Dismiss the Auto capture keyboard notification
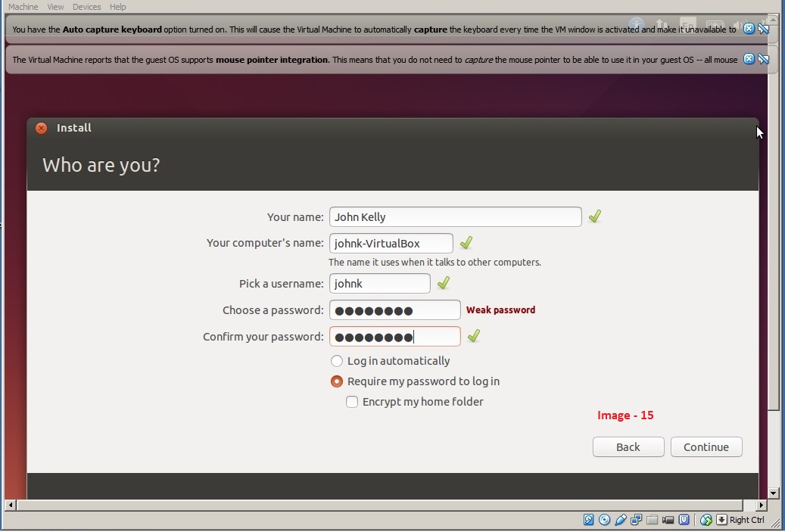The height and width of the screenshot is (532, 785). (749, 29)
